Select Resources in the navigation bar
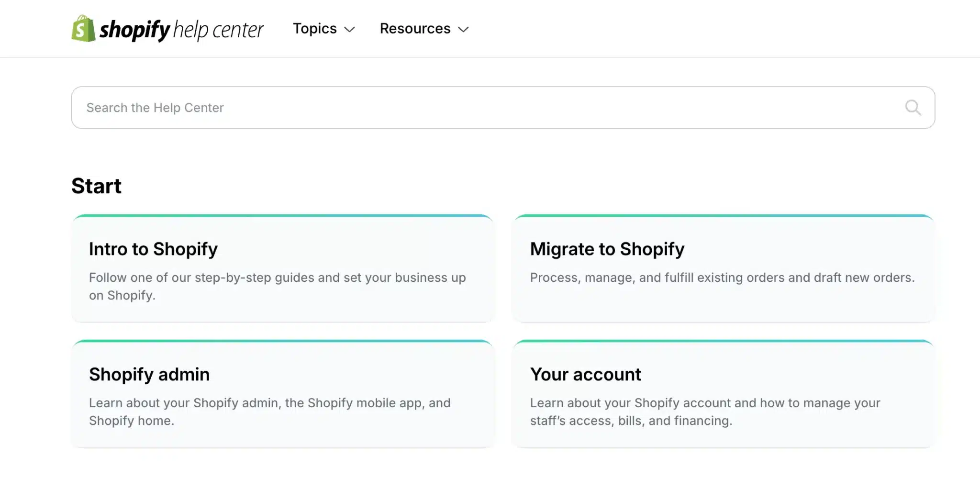The height and width of the screenshot is (489, 980). point(414,29)
